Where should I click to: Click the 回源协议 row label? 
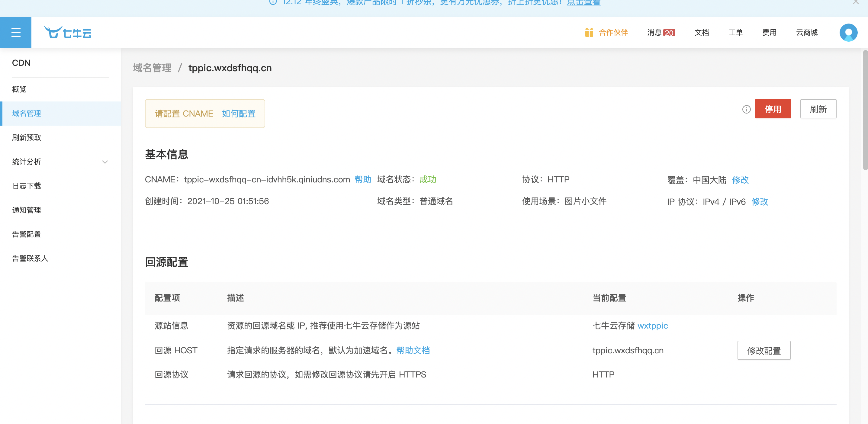[x=171, y=374]
